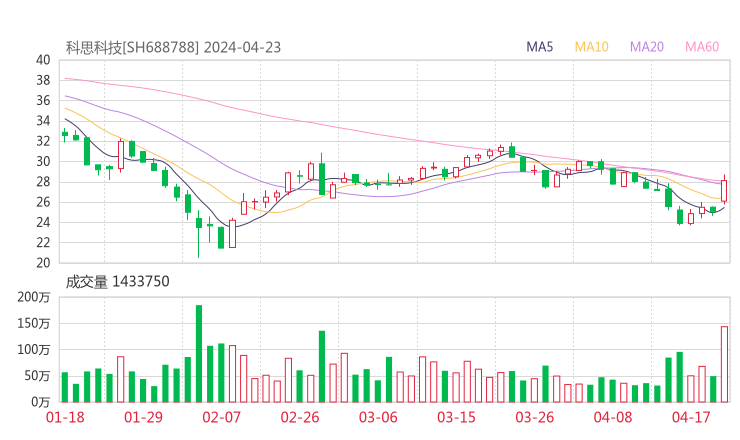Click the last red volume bar
The height and width of the screenshot is (440, 740).
click(724, 364)
